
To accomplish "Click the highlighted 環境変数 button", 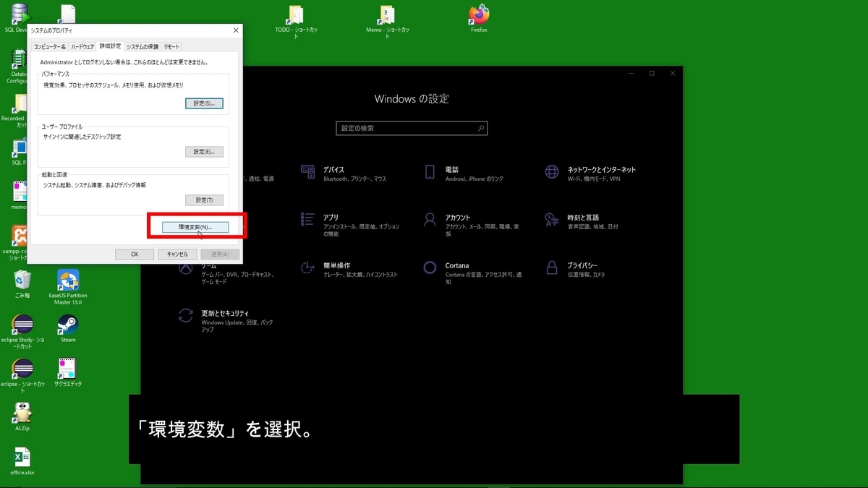I will tap(196, 226).
